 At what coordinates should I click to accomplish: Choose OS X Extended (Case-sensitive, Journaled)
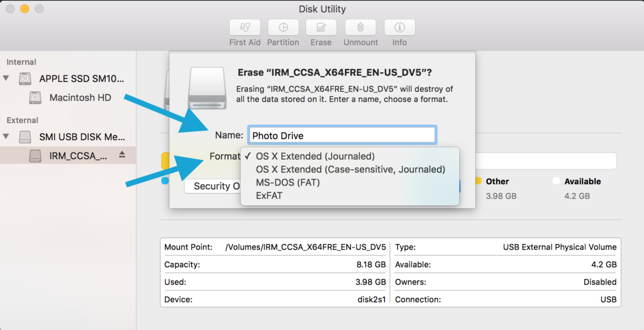tap(350, 169)
